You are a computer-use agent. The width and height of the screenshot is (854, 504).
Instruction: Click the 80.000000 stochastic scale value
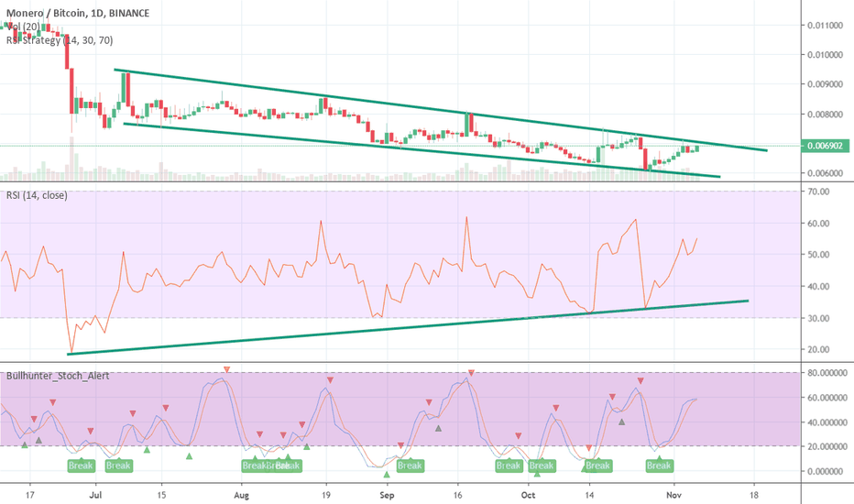pyautogui.click(x=827, y=373)
